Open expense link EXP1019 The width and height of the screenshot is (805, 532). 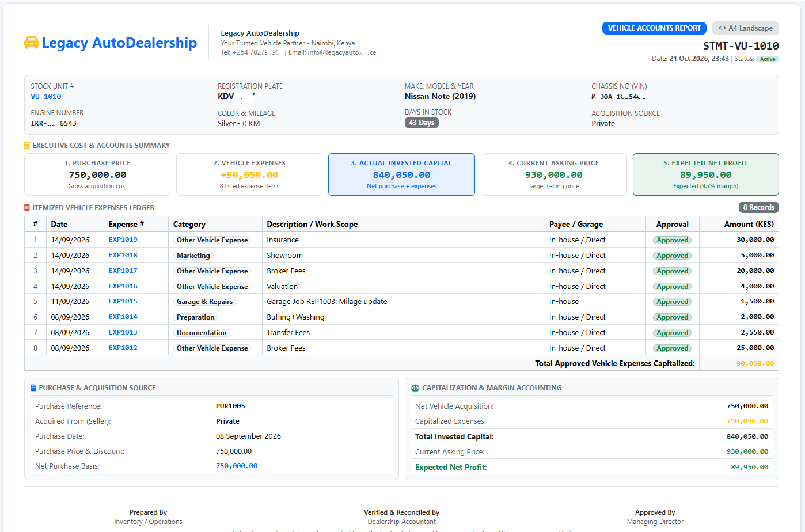click(x=123, y=240)
